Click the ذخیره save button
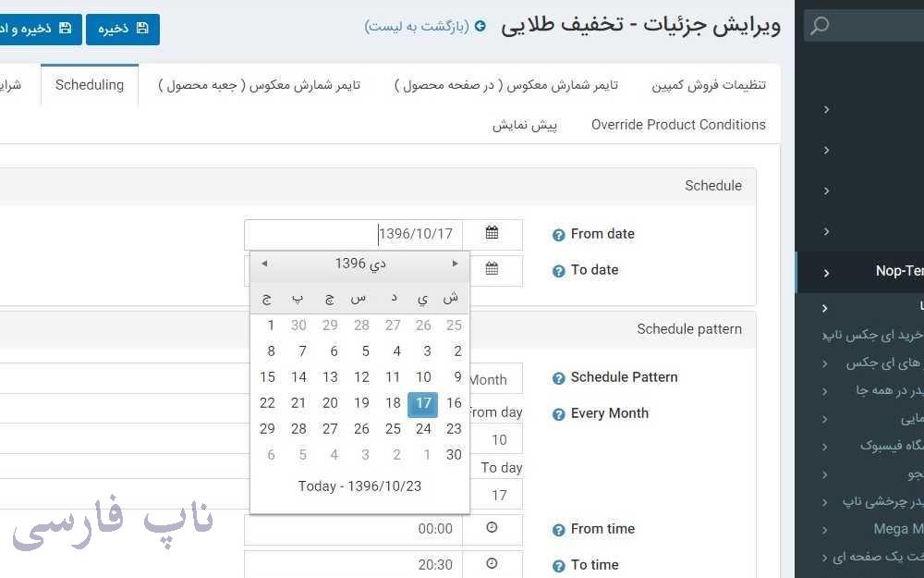The height and width of the screenshot is (578, 924). click(123, 29)
